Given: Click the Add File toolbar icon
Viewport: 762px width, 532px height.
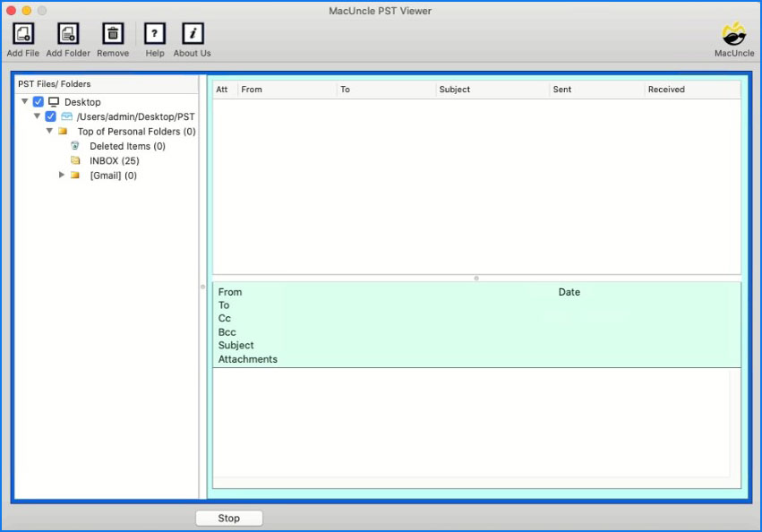Looking at the screenshot, I should pyautogui.click(x=22, y=34).
